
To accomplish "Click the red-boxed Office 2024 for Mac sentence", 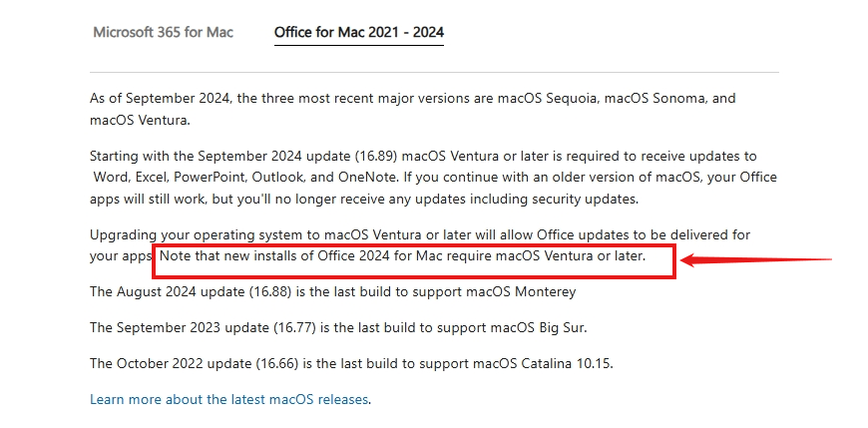I will 402,256.
